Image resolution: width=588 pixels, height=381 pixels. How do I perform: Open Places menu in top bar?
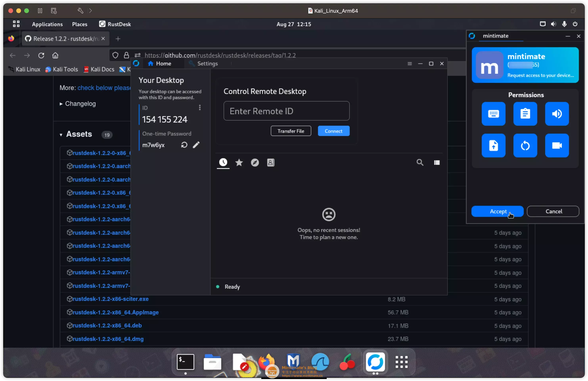click(79, 24)
